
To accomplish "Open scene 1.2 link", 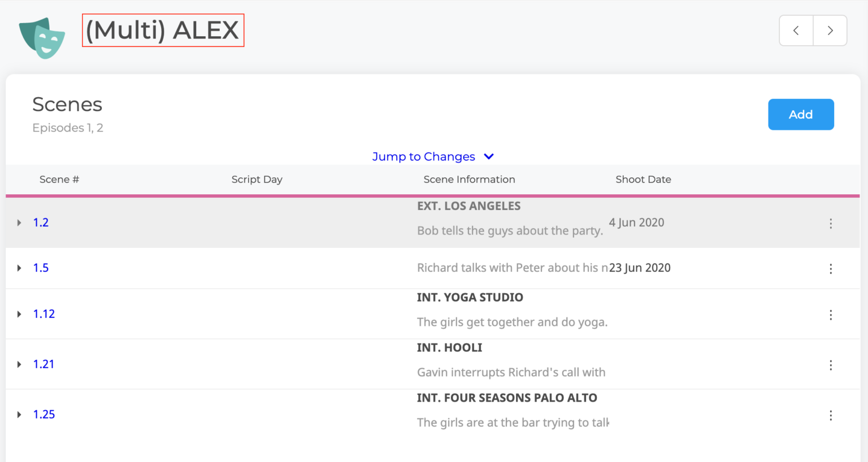I will [x=41, y=223].
